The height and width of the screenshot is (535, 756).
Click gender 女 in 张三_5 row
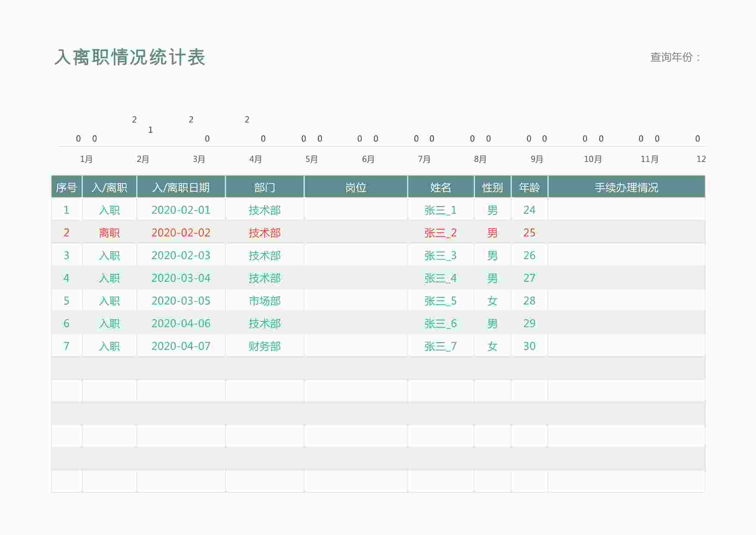(x=493, y=301)
